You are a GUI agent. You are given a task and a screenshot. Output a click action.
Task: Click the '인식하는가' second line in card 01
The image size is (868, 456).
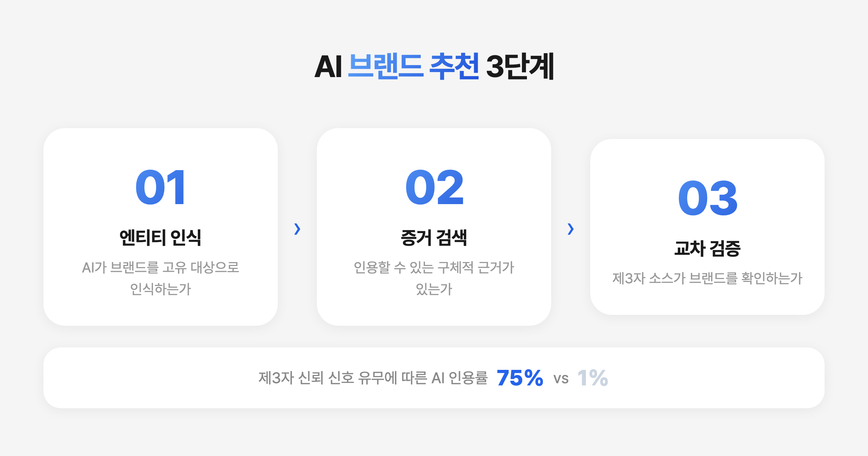pos(161,289)
